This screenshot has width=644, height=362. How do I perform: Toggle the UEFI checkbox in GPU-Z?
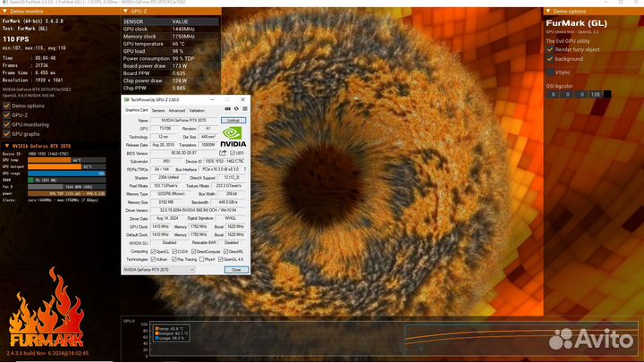click(233, 153)
